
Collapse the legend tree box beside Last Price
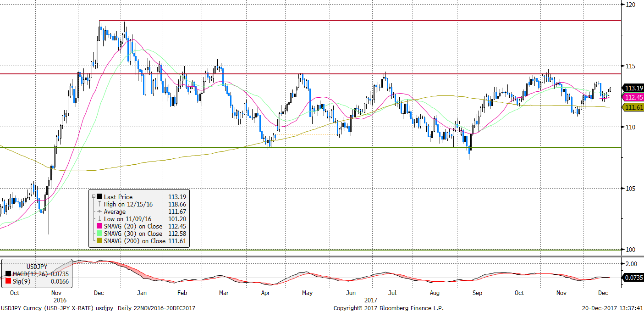[94, 196]
